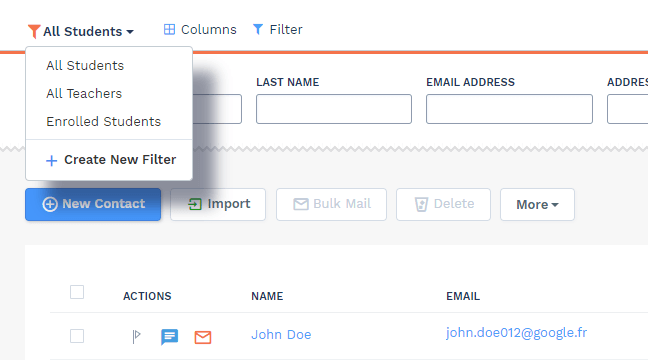Open the John Doe contact link
Image resolution: width=648 pixels, height=360 pixels.
[281, 335]
